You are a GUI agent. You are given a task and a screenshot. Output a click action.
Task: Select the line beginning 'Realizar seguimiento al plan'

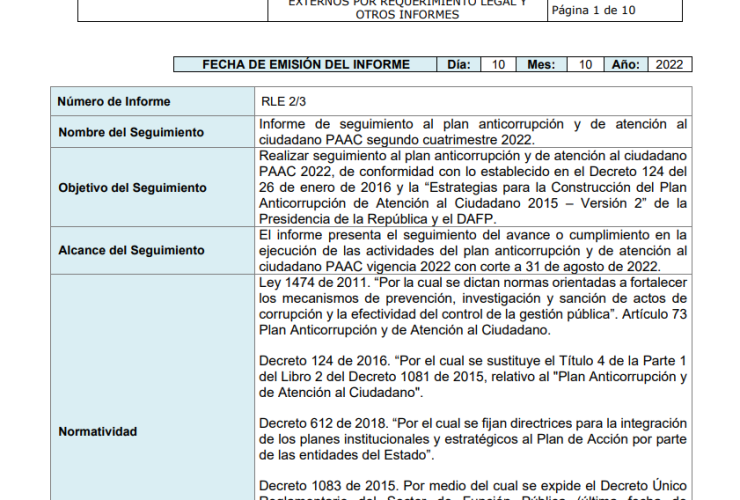[473, 156]
